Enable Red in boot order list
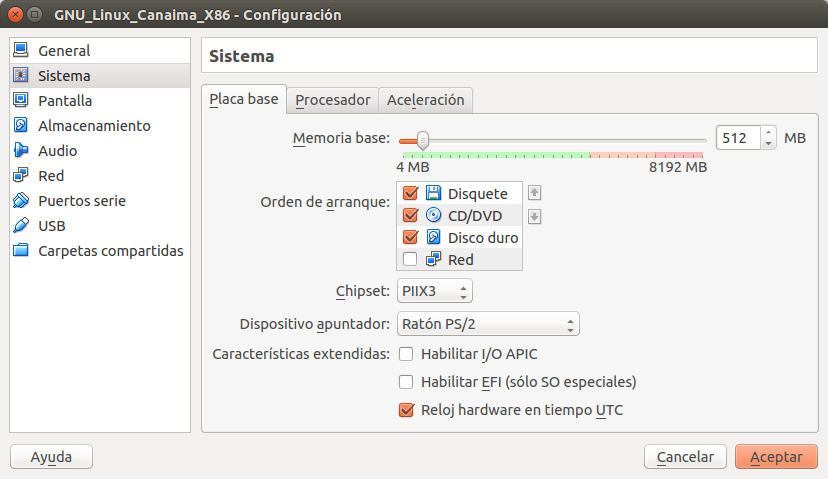 pos(409,260)
